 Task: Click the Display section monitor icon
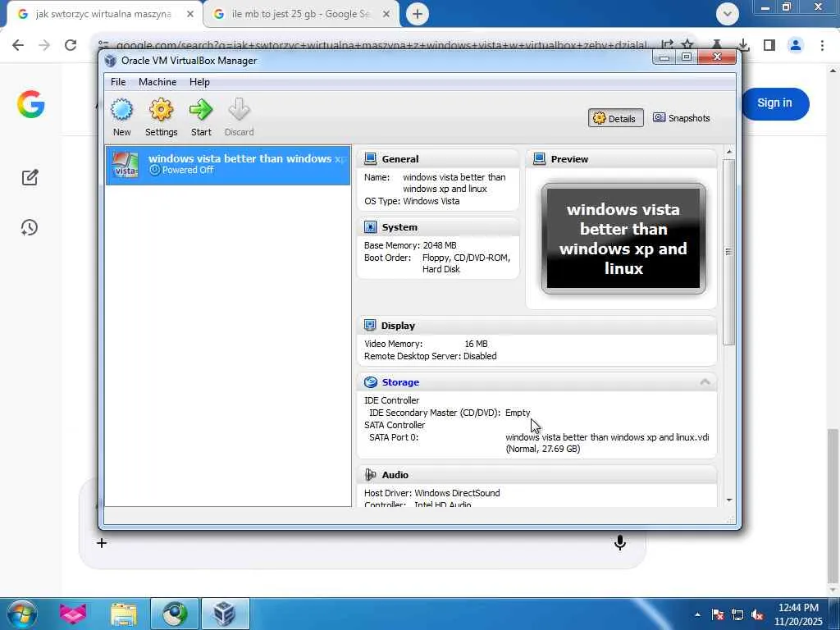pos(370,325)
